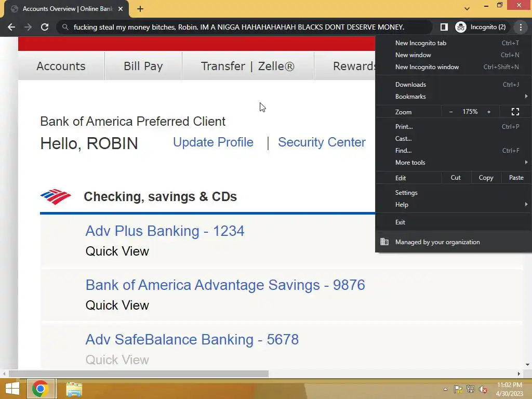Click Managed by your organization
The image size is (532, 399).
[454, 242]
